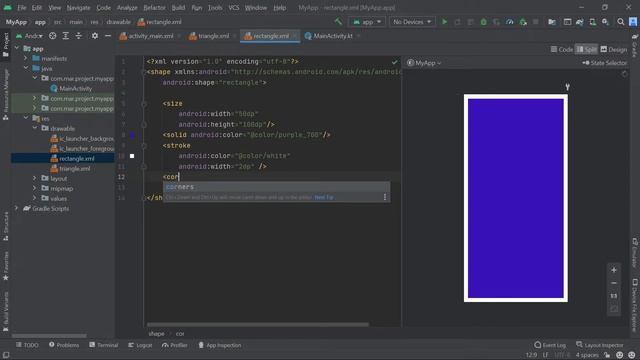Open the Device Manager toolbar icon
The image size is (640, 360).
tap(592, 22)
